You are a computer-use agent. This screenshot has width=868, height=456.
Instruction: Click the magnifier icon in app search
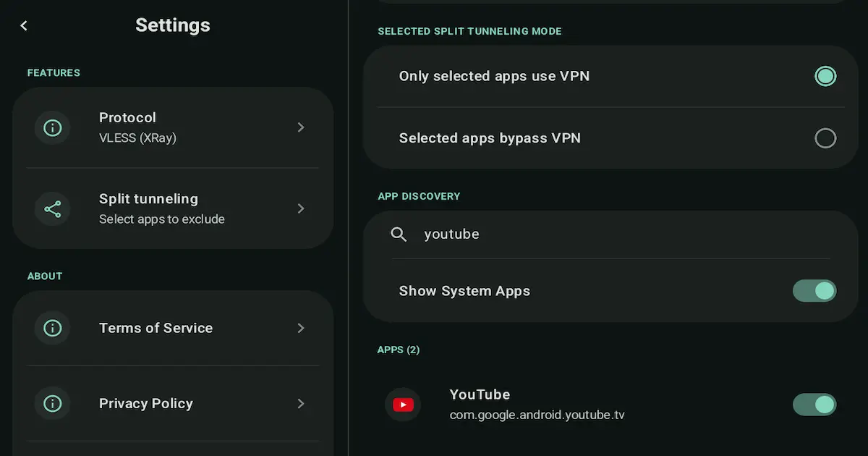click(399, 234)
